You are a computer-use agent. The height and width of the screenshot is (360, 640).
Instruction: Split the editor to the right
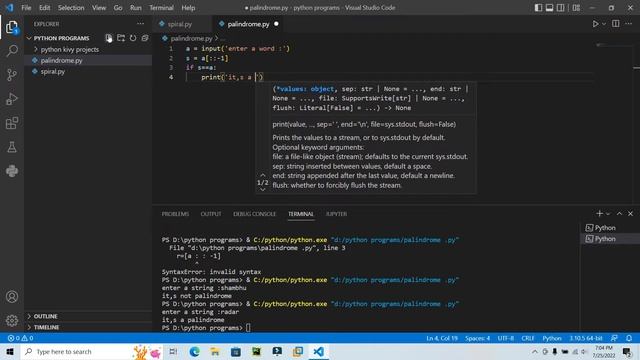click(x=616, y=24)
